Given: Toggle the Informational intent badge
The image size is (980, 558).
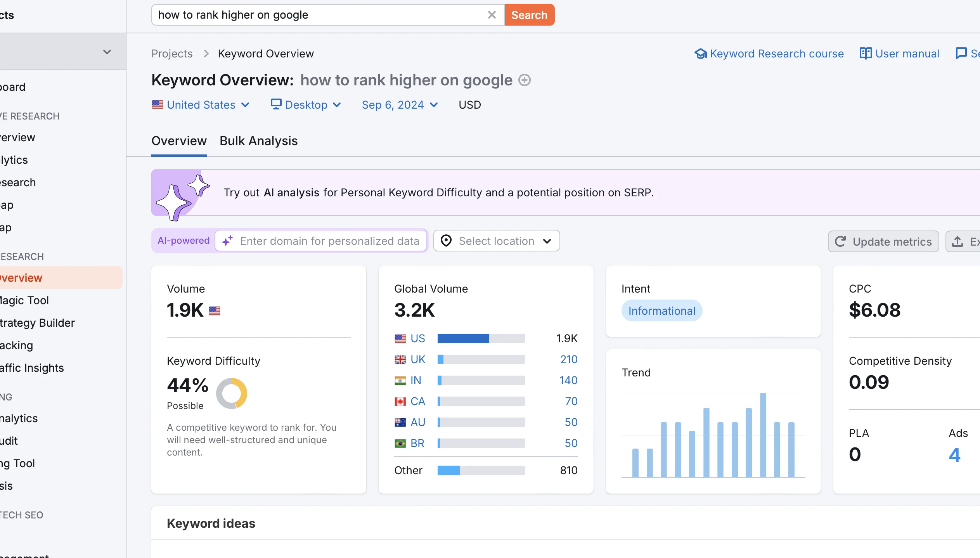Looking at the screenshot, I should coord(661,310).
